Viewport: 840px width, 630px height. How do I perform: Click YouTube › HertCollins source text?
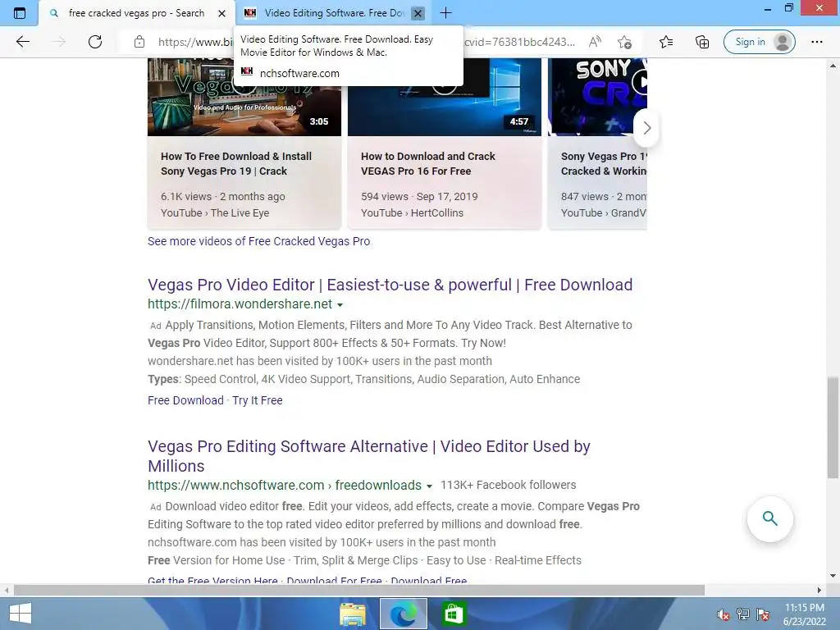[x=412, y=212]
